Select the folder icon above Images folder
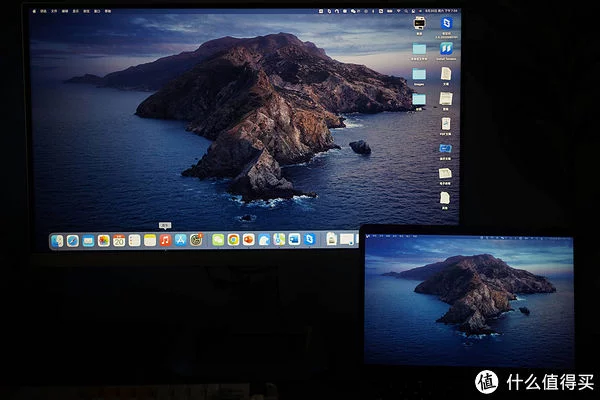 [x=419, y=49]
